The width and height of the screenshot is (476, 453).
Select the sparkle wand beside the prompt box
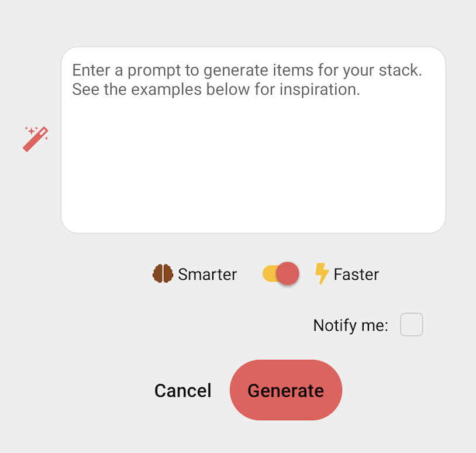pyautogui.click(x=35, y=139)
